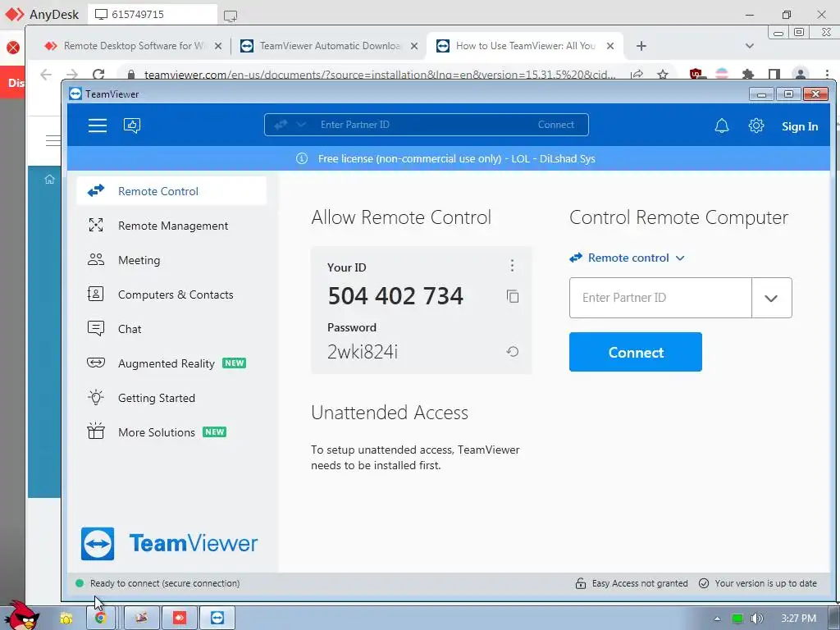Switch to TeamViewer Automatic Download tab
Viewport: 840px width, 630px height.
pyautogui.click(x=329, y=46)
